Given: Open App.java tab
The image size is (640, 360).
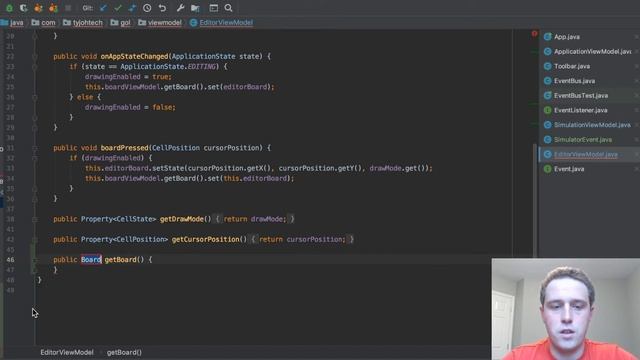Looking at the screenshot, I should [x=567, y=37].
